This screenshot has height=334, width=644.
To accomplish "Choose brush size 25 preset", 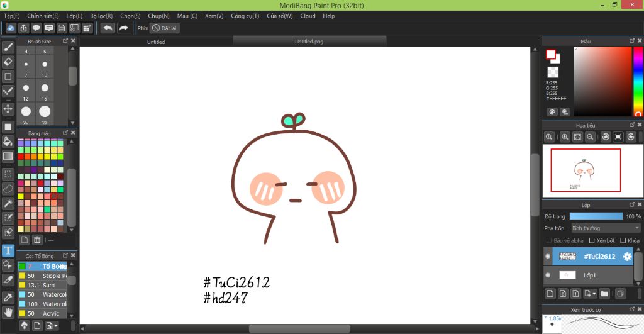I will [45, 112].
